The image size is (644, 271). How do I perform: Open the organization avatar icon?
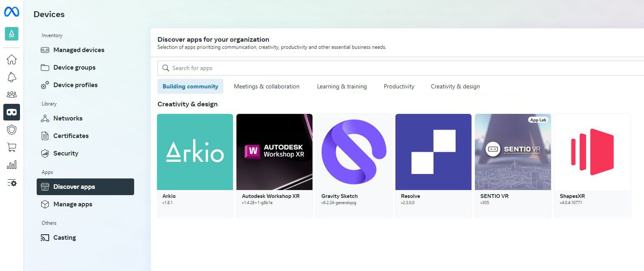(12, 34)
